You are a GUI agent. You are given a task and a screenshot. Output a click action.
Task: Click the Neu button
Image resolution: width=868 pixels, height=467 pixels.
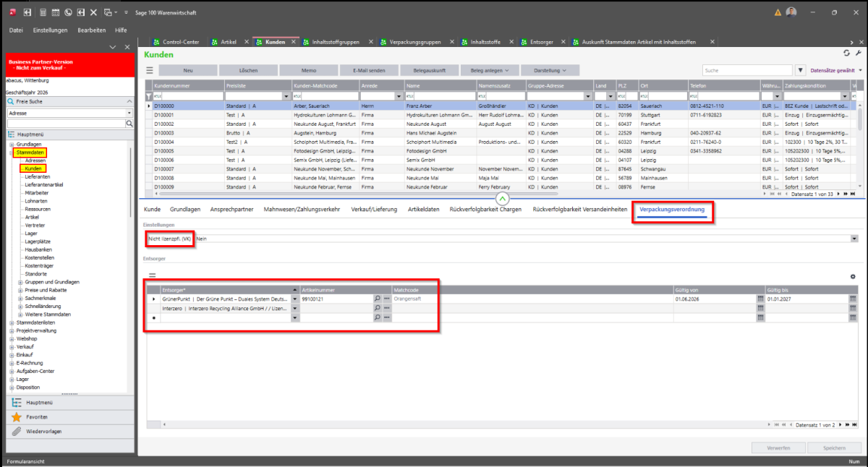tap(187, 70)
